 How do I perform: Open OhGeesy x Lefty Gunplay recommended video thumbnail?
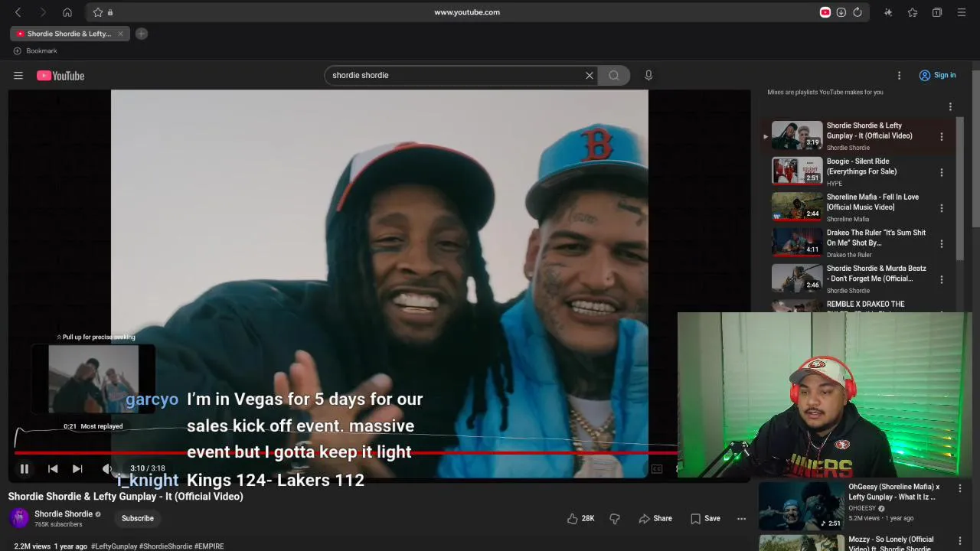802,506
